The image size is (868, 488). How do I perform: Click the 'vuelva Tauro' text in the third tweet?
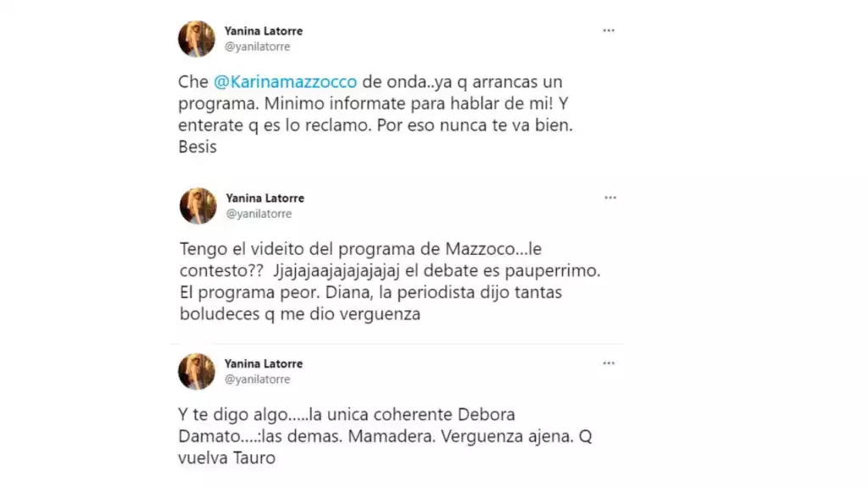tap(226, 458)
